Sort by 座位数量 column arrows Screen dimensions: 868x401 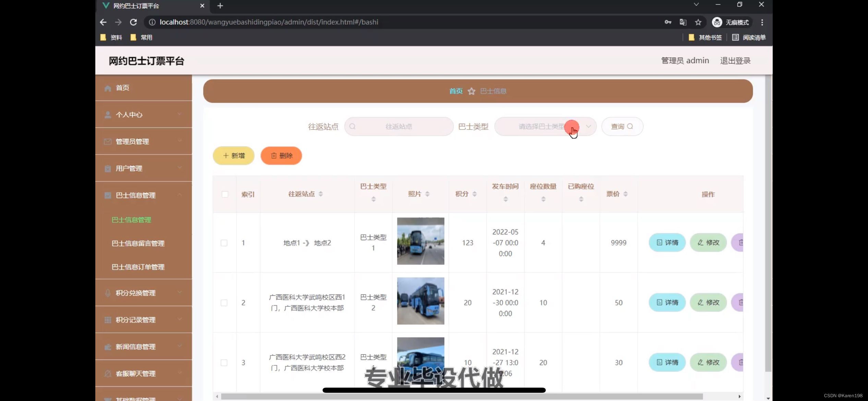coord(543,199)
